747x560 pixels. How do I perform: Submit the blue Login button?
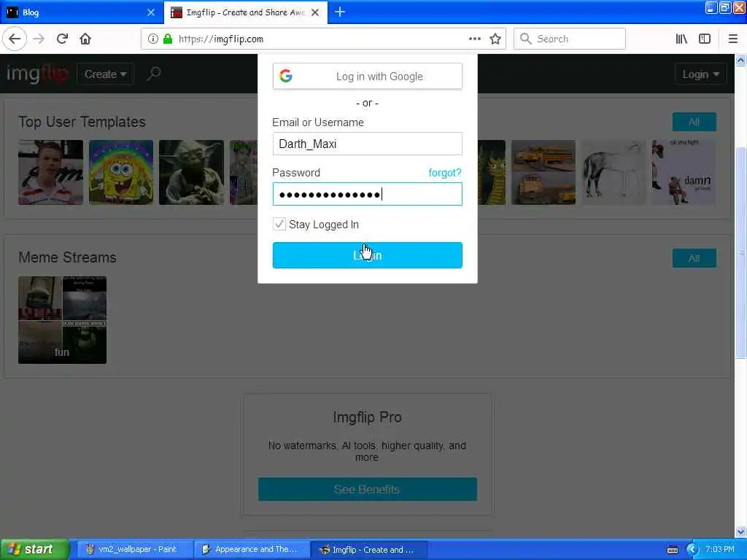(x=368, y=255)
